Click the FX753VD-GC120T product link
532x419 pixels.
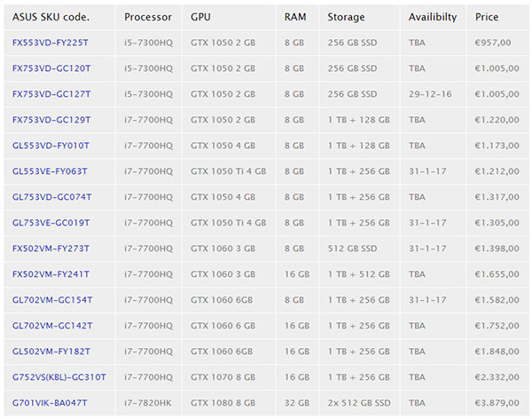[x=51, y=68]
